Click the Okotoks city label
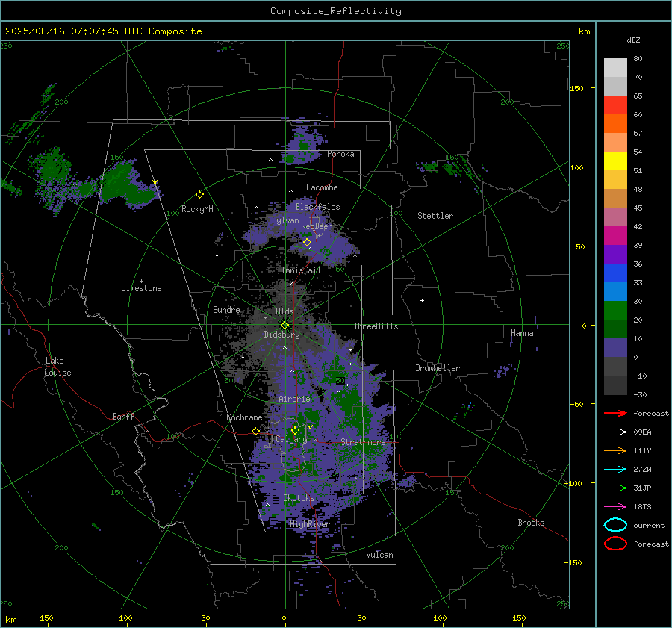This screenshot has height=628, width=672. click(299, 498)
